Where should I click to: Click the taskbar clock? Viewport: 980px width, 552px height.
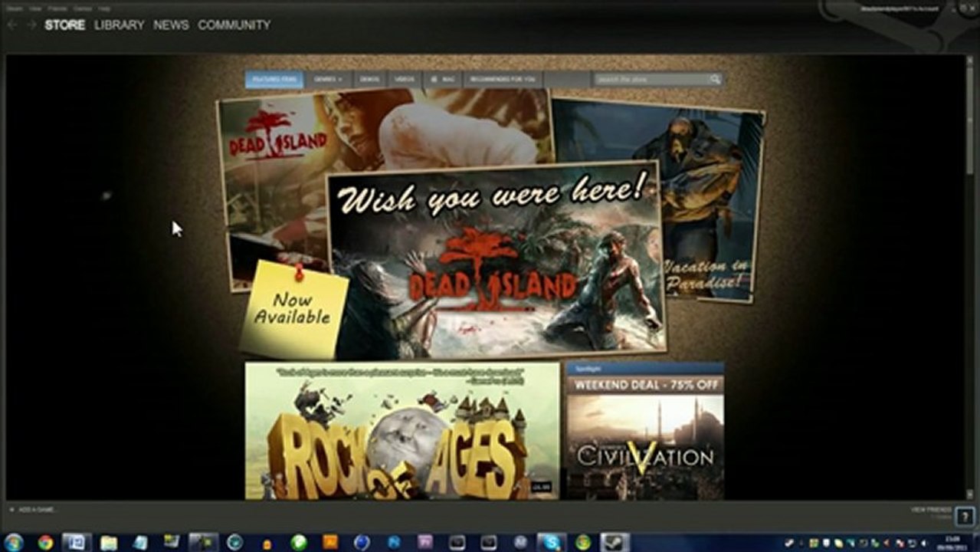[x=952, y=542]
